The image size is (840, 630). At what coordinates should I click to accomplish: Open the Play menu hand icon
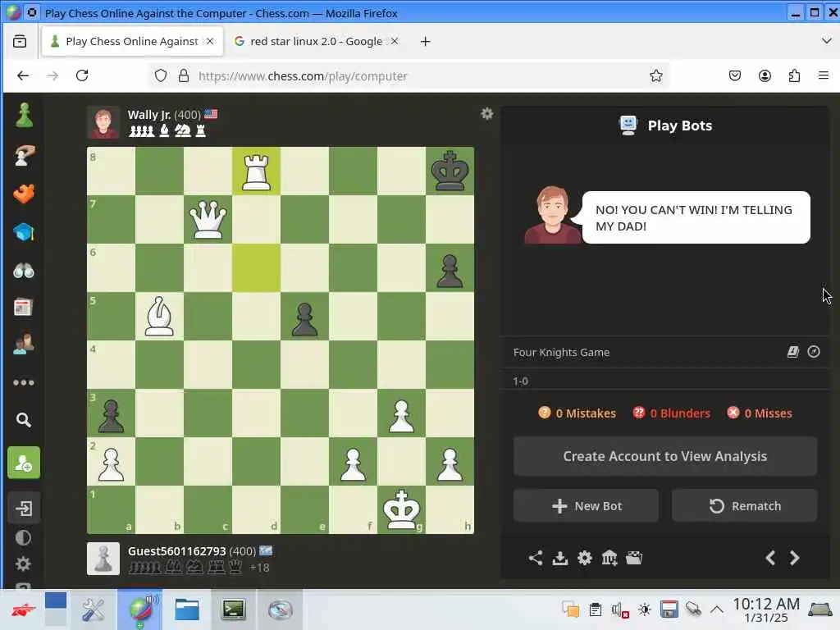pos(24,155)
